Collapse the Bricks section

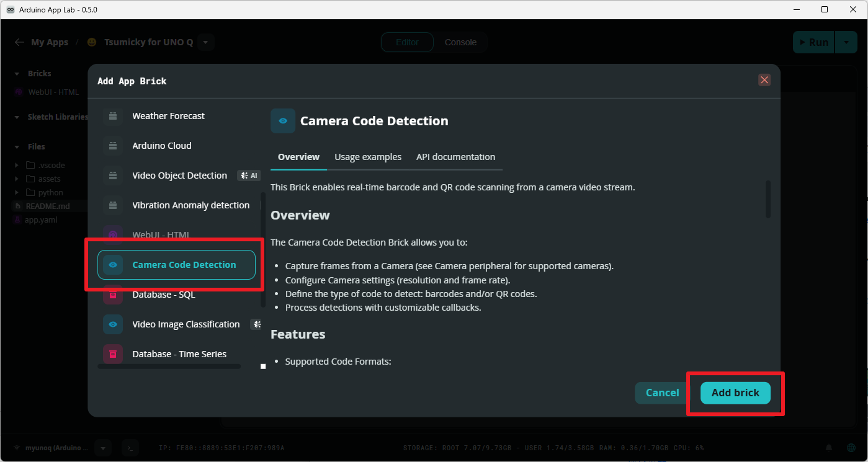pos(17,73)
